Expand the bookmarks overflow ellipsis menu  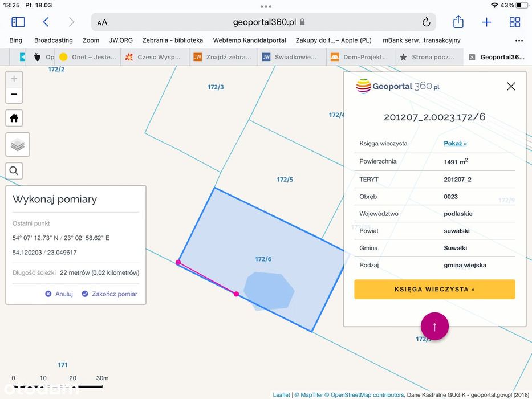click(x=519, y=40)
